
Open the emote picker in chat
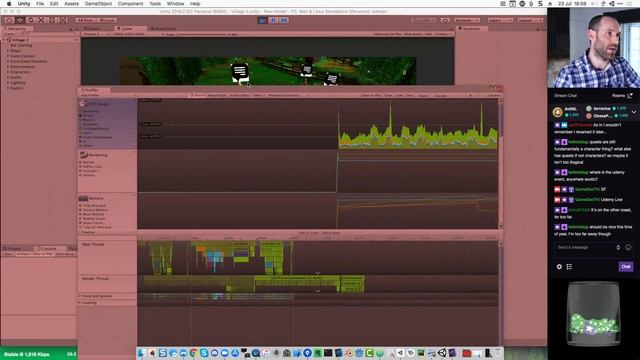click(x=628, y=247)
